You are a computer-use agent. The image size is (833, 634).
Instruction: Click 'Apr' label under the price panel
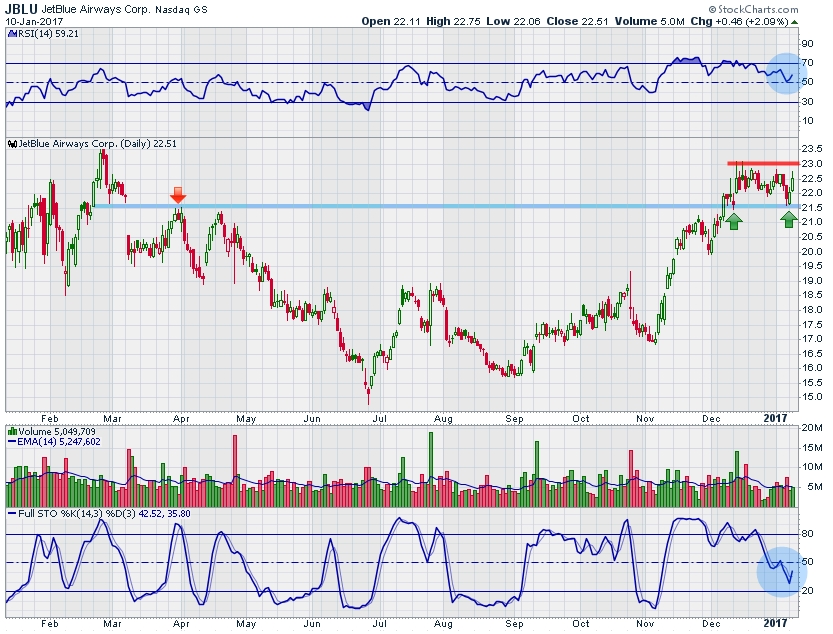pyautogui.click(x=181, y=419)
